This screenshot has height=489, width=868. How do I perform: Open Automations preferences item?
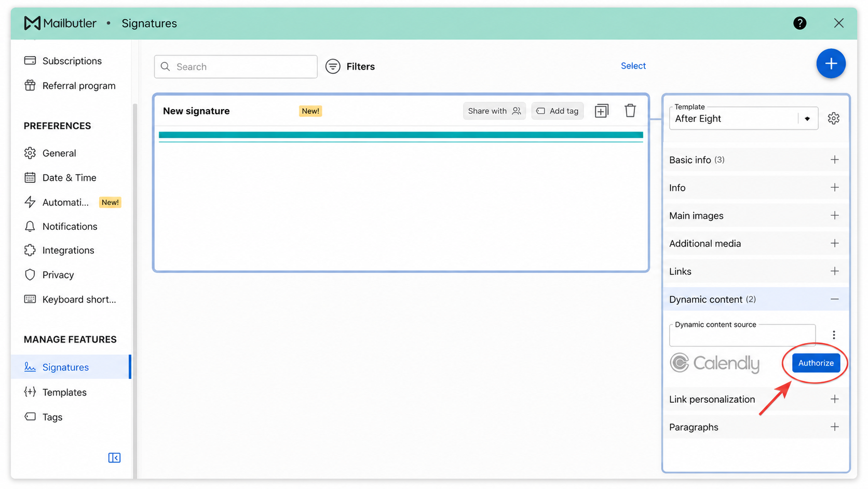pos(70,202)
